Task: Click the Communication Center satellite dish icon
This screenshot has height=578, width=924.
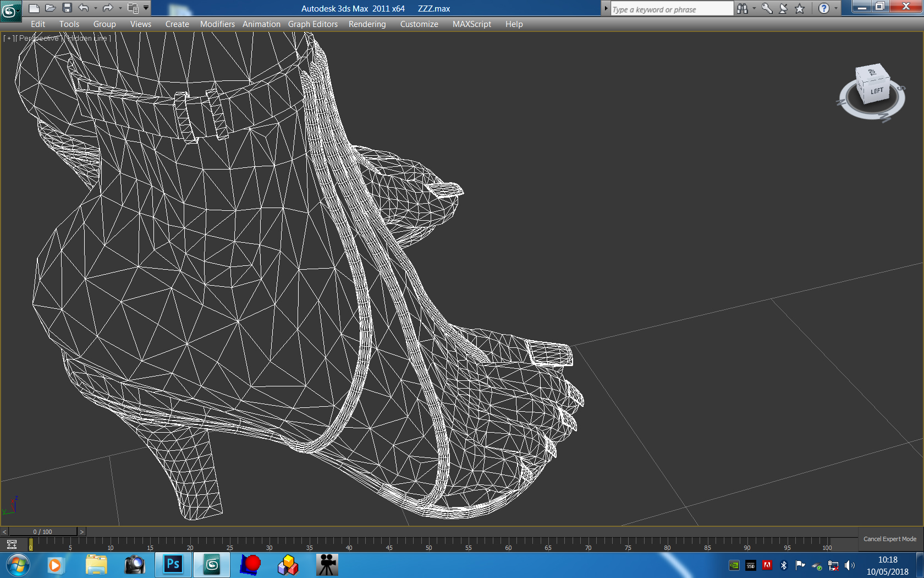Action: tap(783, 8)
